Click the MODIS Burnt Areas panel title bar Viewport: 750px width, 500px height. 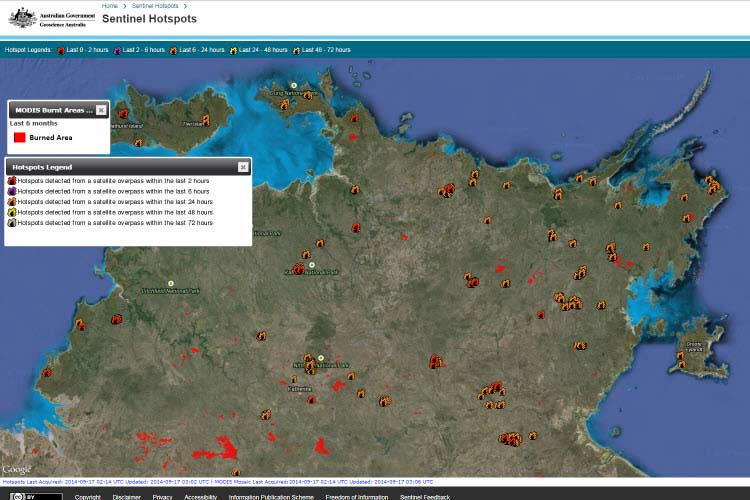click(x=59, y=110)
